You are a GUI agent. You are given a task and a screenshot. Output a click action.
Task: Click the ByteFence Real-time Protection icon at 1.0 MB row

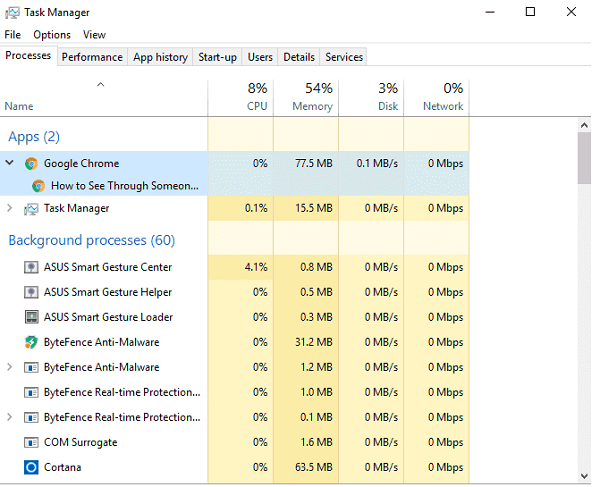coord(31,393)
